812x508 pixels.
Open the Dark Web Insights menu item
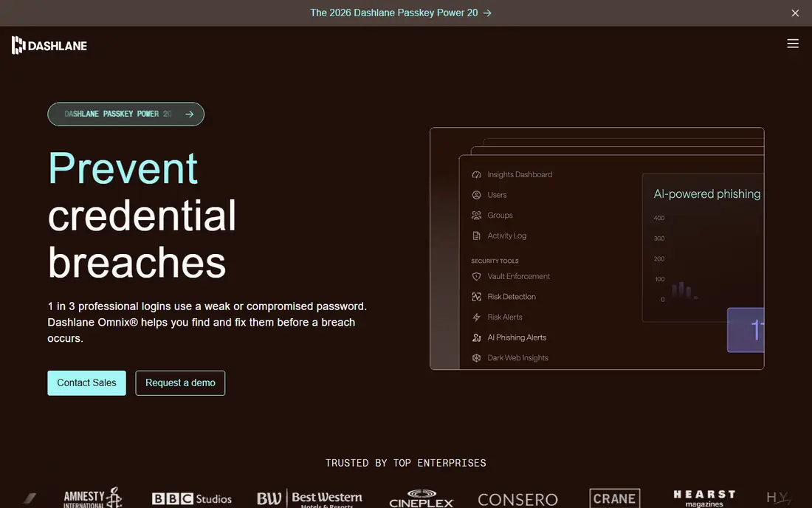point(510,358)
